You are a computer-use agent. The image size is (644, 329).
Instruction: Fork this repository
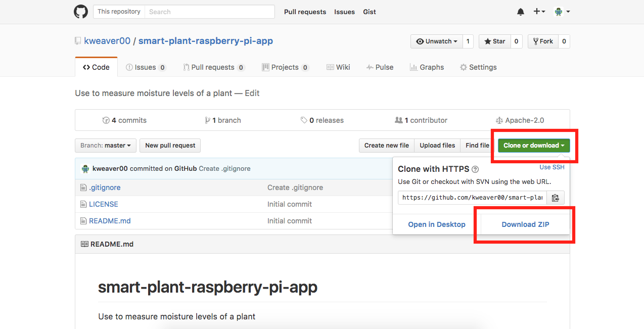coord(542,41)
